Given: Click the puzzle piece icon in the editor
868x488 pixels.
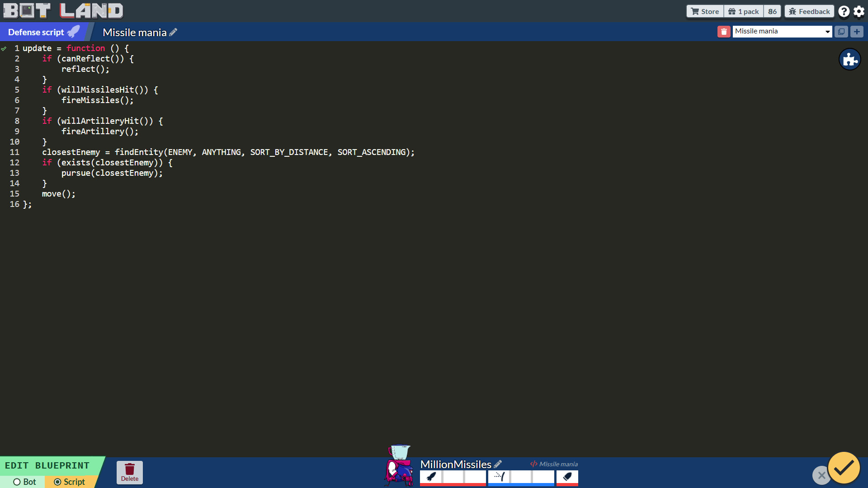Looking at the screenshot, I should [850, 59].
